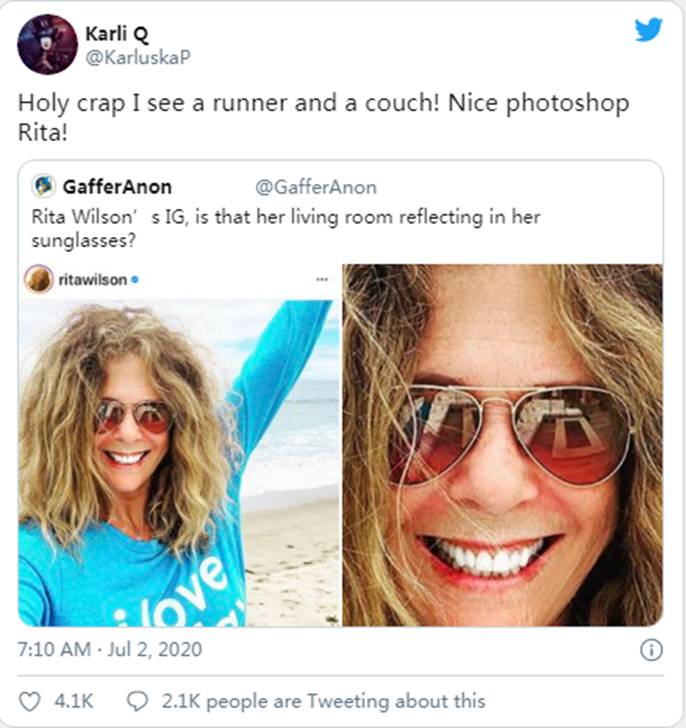Image resolution: width=686 pixels, height=728 pixels.
Task: Click the ritawilson Instagram username
Action: 92,281
